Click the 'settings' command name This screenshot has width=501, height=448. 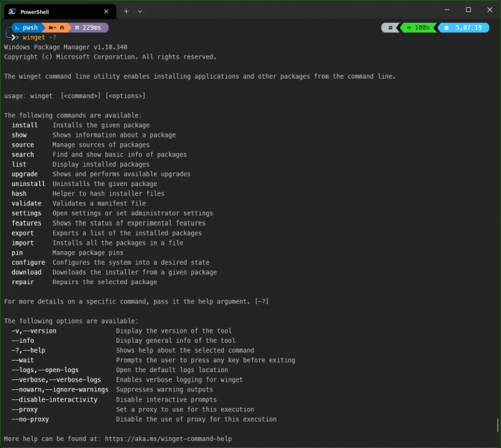click(26, 213)
